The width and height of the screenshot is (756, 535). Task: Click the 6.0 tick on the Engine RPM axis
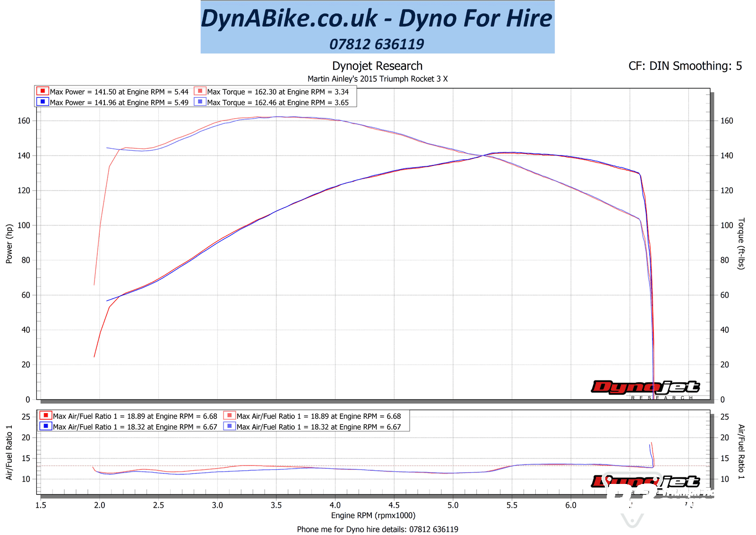(571, 505)
